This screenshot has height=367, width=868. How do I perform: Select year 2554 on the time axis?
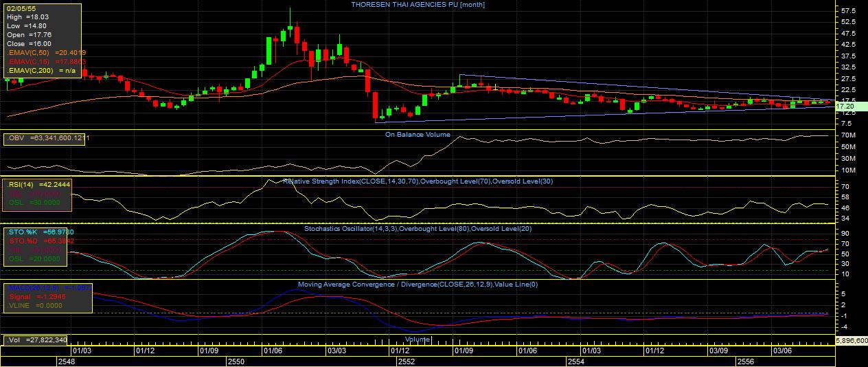coord(575,361)
